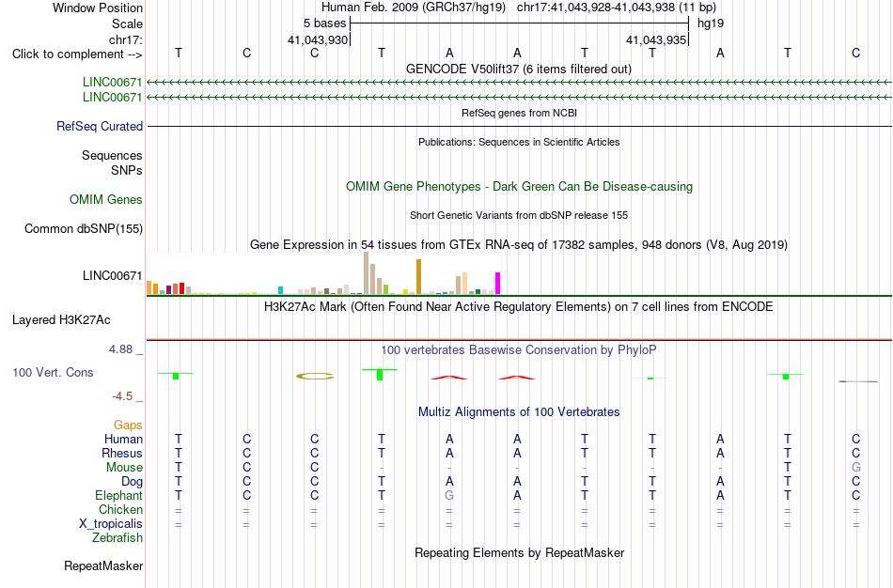Open the second LINC00671 GENCODE transcript label
Screen dimensions: 893x588
[112, 97]
